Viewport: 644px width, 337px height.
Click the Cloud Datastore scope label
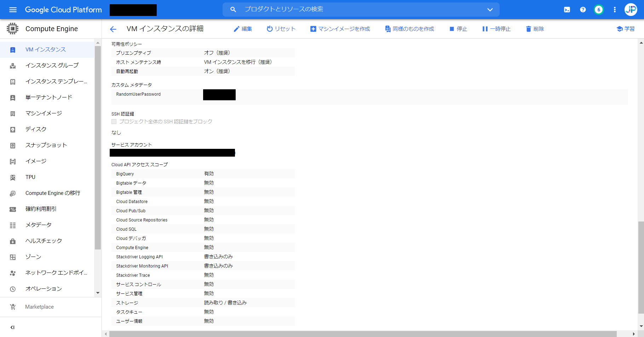point(132,202)
